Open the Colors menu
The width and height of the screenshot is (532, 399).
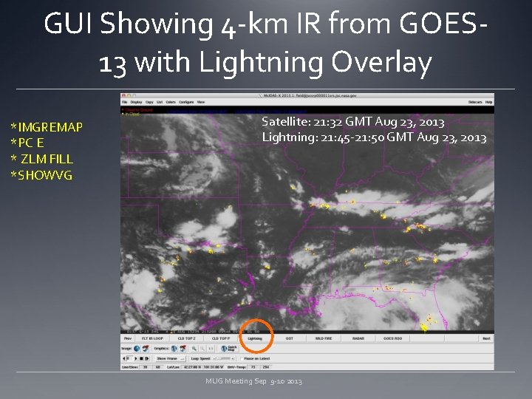(x=171, y=102)
